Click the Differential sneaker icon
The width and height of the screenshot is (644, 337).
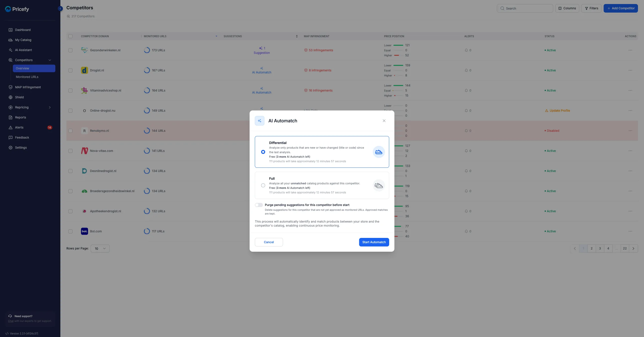pyautogui.click(x=379, y=152)
